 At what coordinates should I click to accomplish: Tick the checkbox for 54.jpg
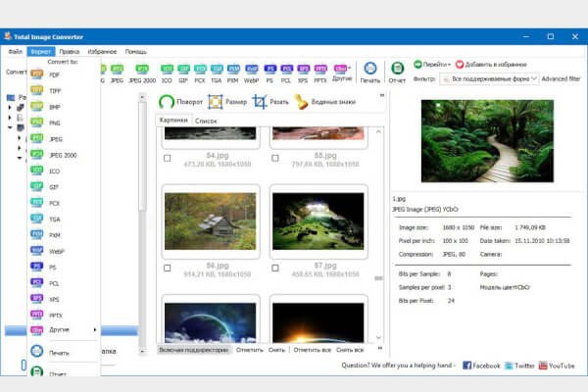pyautogui.click(x=168, y=159)
